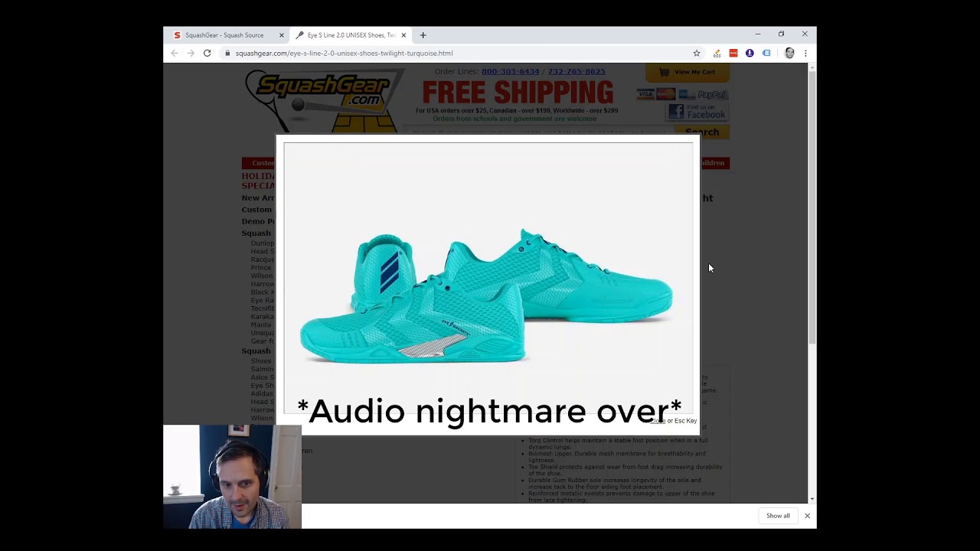Click the address bar URL
This screenshot has height=551, width=980.
344,53
